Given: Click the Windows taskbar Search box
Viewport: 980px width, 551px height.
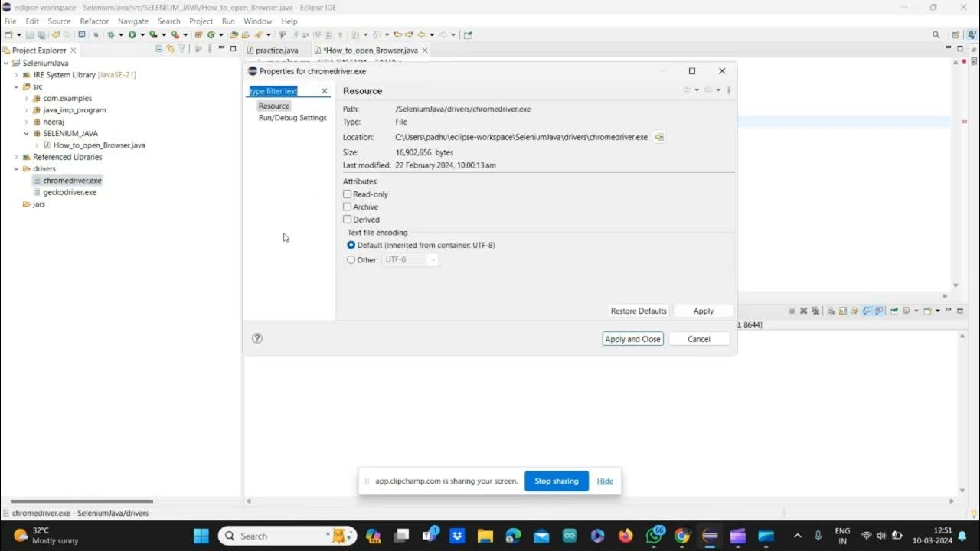Looking at the screenshot, I should point(288,536).
